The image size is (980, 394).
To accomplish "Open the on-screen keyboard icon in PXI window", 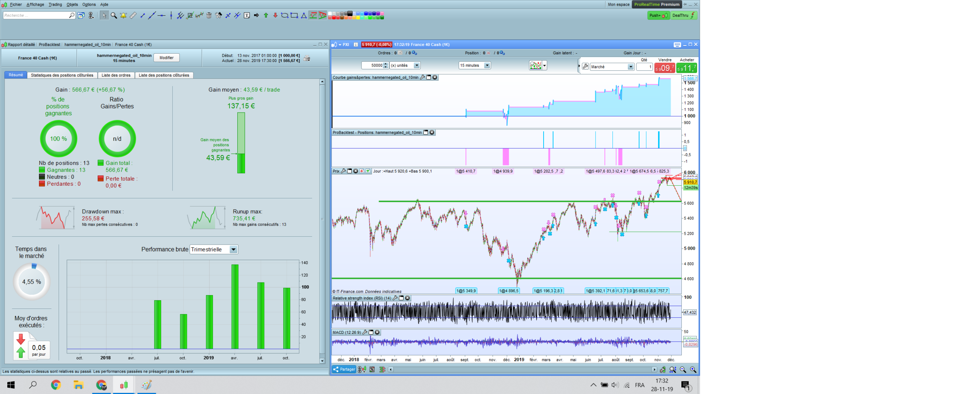I will click(677, 45).
